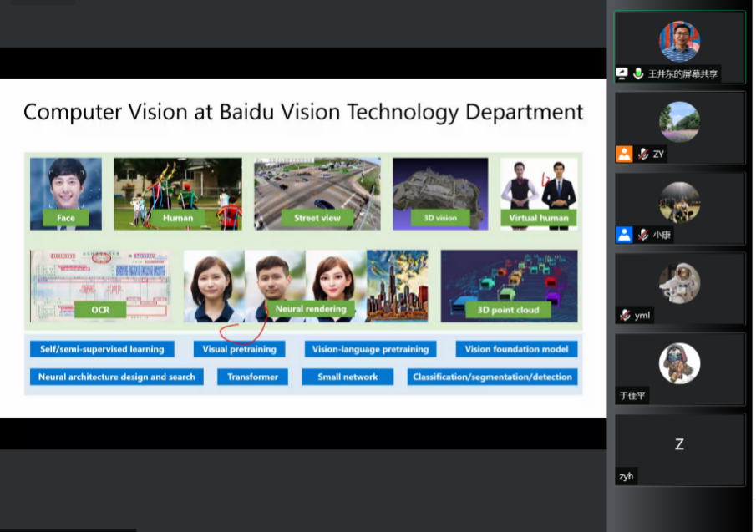This screenshot has height=532, width=756.
Task: Click the Visual pretraining blue box
Action: click(x=240, y=349)
